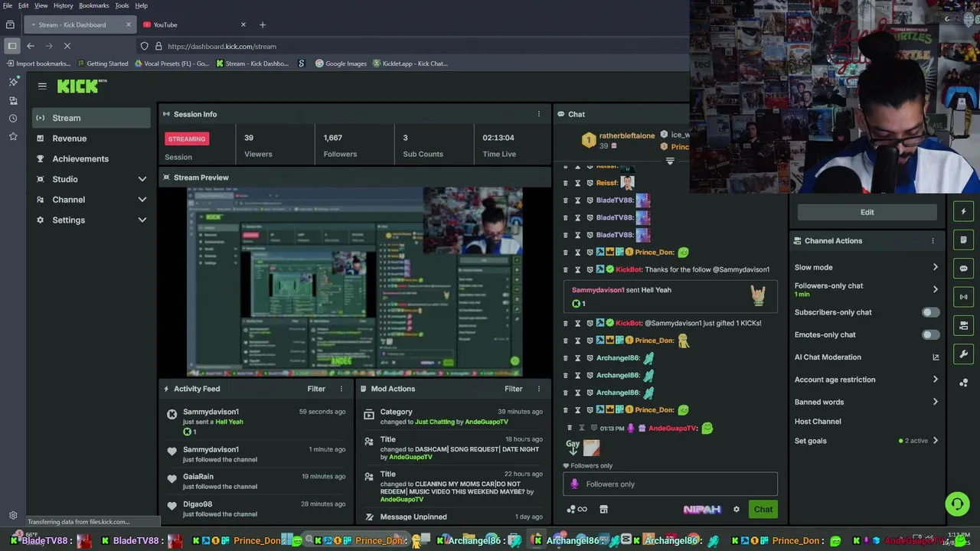Open Mod Actions three-dot menu

pos(538,389)
